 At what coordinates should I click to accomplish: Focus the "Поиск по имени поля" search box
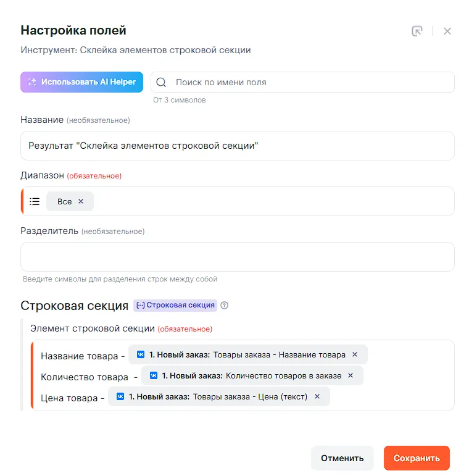(x=309, y=82)
